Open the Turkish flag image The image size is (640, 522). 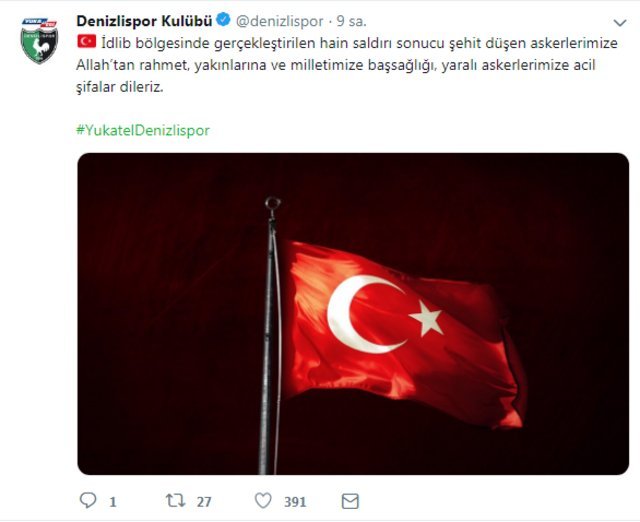pyautogui.click(x=353, y=314)
